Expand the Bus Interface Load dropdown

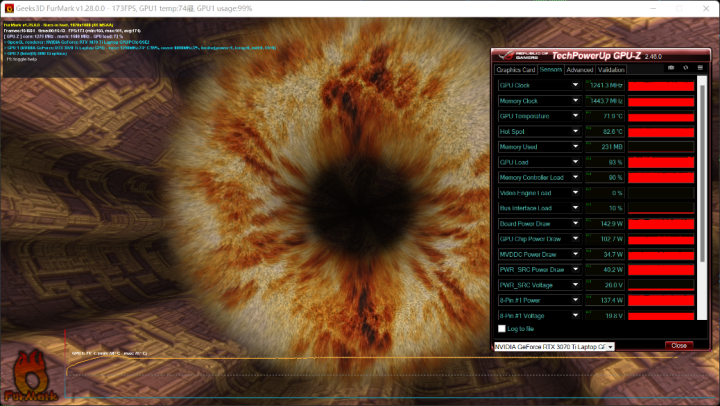(x=575, y=208)
